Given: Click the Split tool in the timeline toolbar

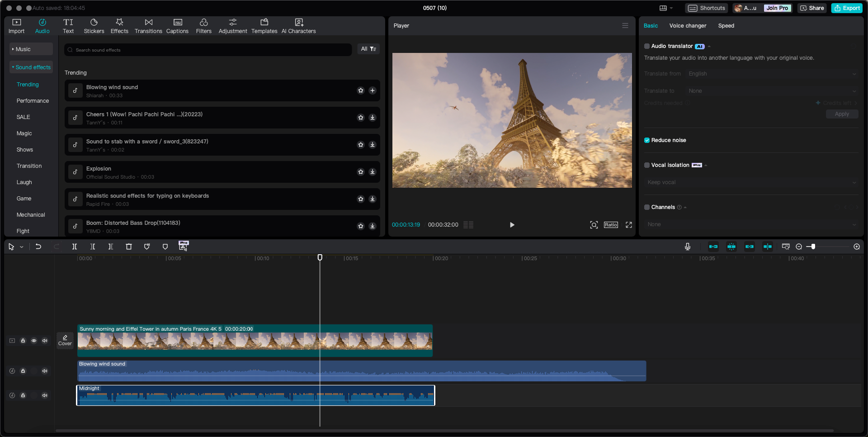Looking at the screenshot, I should 75,247.
